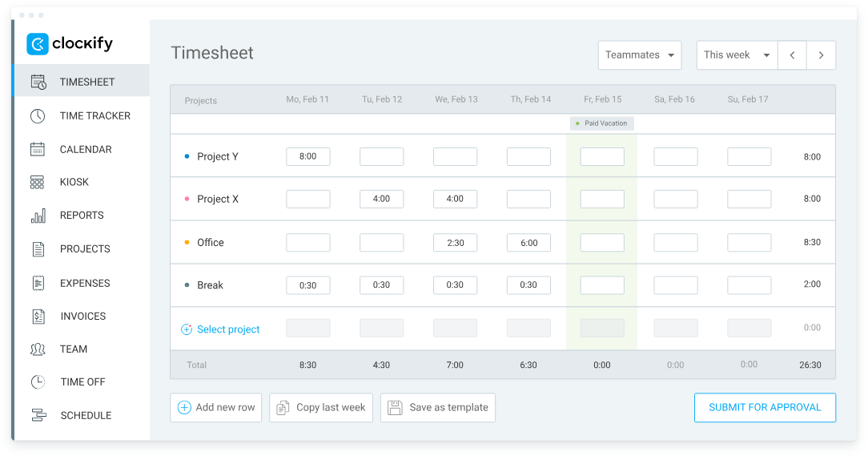Viewport: 868px width, 456px height.
Task: Open Projects in the sidebar menu
Action: (85, 249)
